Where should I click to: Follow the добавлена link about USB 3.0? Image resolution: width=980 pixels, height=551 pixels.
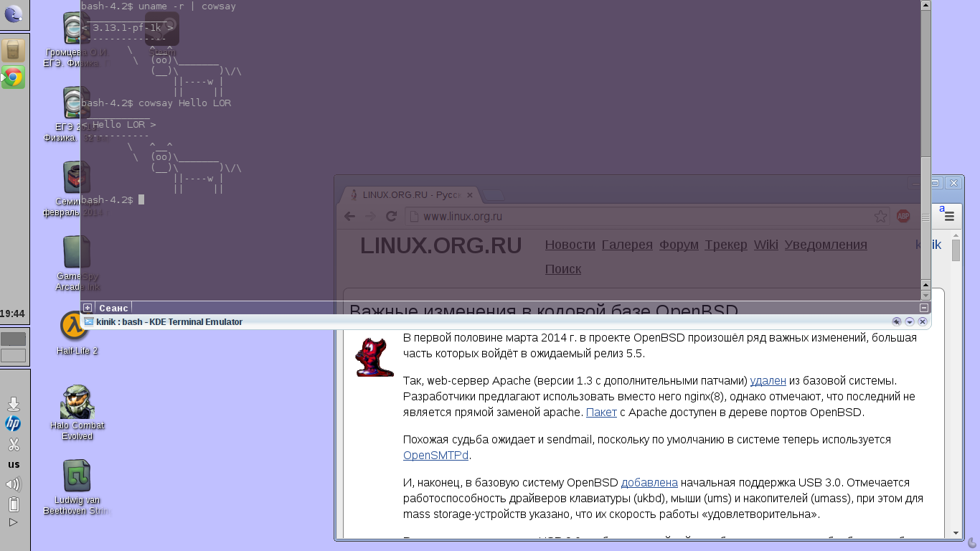tap(649, 482)
